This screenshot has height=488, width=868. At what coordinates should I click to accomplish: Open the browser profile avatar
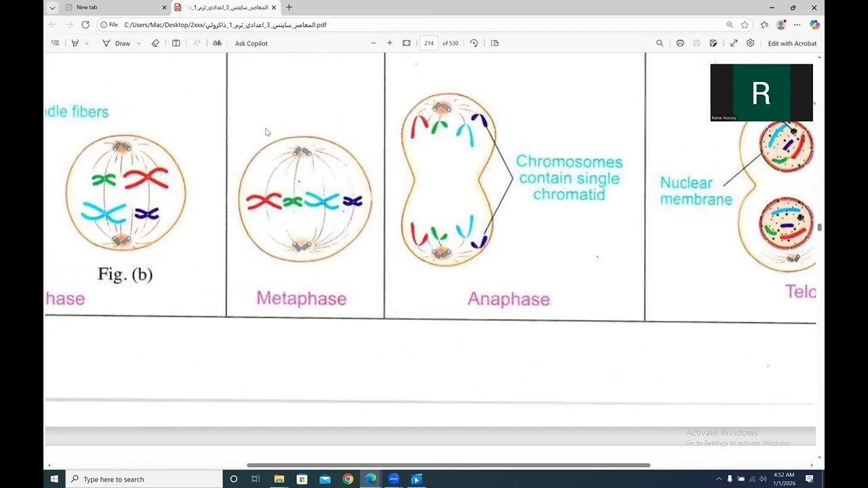781,24
